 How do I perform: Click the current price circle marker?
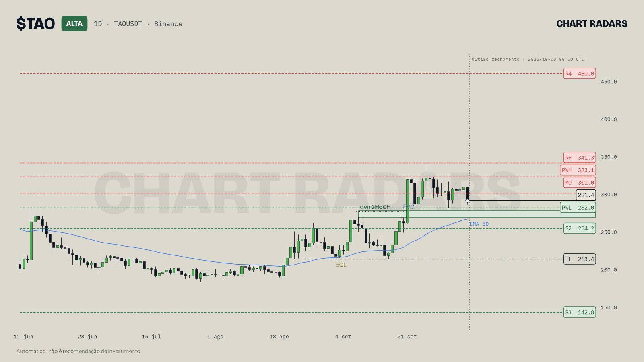(467, 200)
